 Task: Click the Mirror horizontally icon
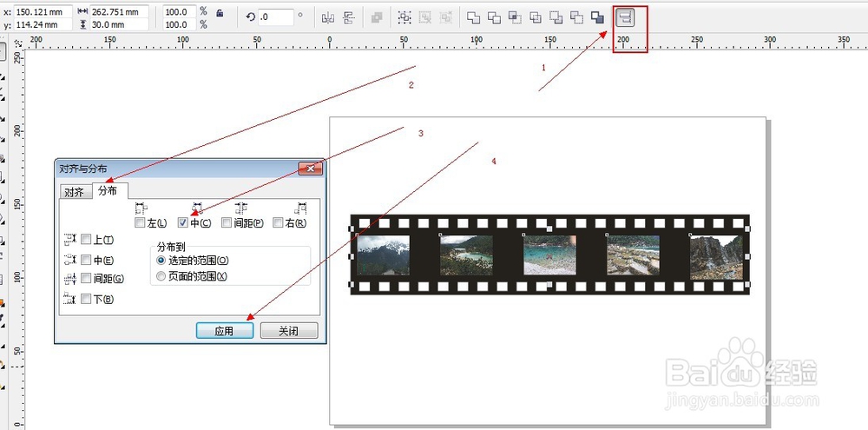pos(328,17)
